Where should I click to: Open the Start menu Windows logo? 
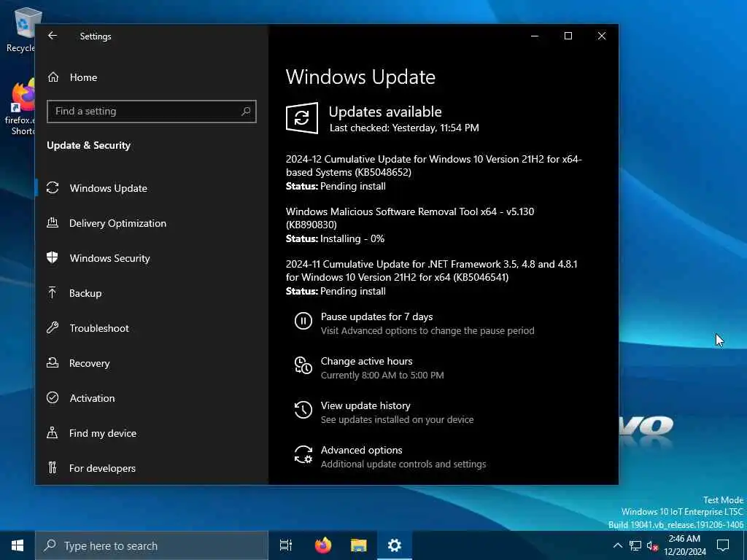[x=18, y=545]
